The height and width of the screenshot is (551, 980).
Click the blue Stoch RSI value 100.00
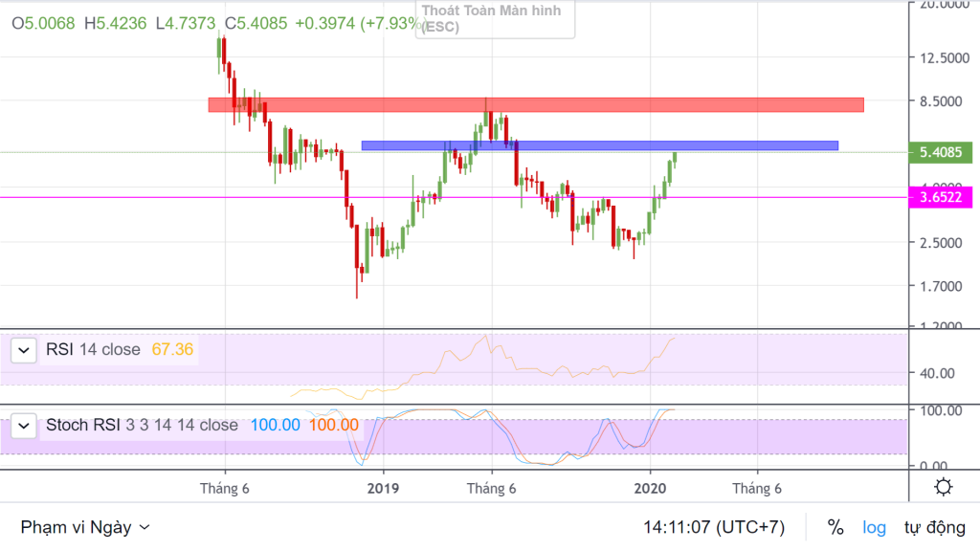tap(273, 426)
